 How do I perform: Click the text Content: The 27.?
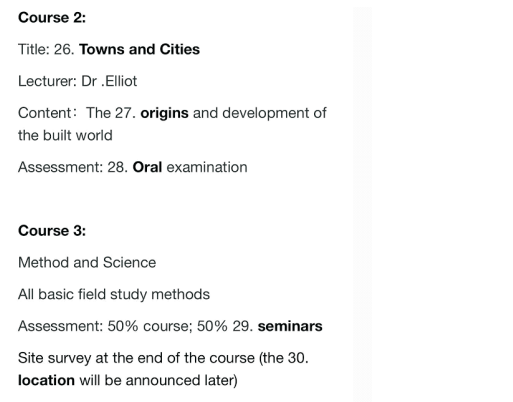[x=77, y=113]
